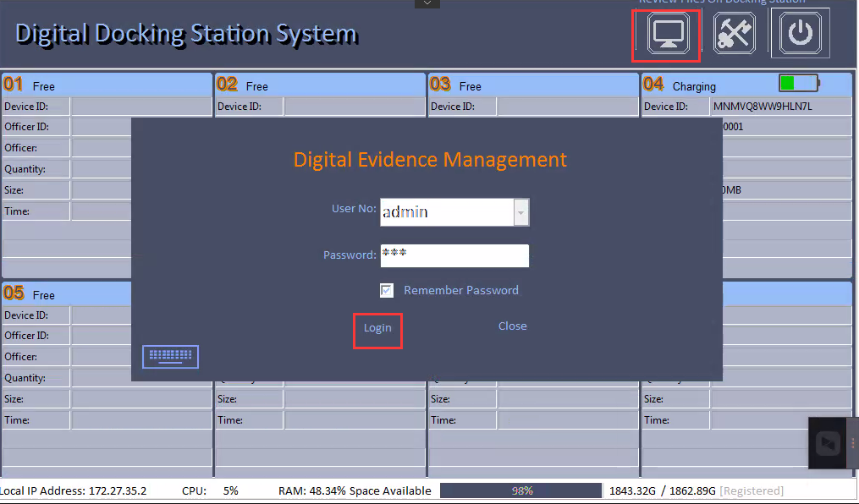Click the orange 05 slot number

click(14, 293)
